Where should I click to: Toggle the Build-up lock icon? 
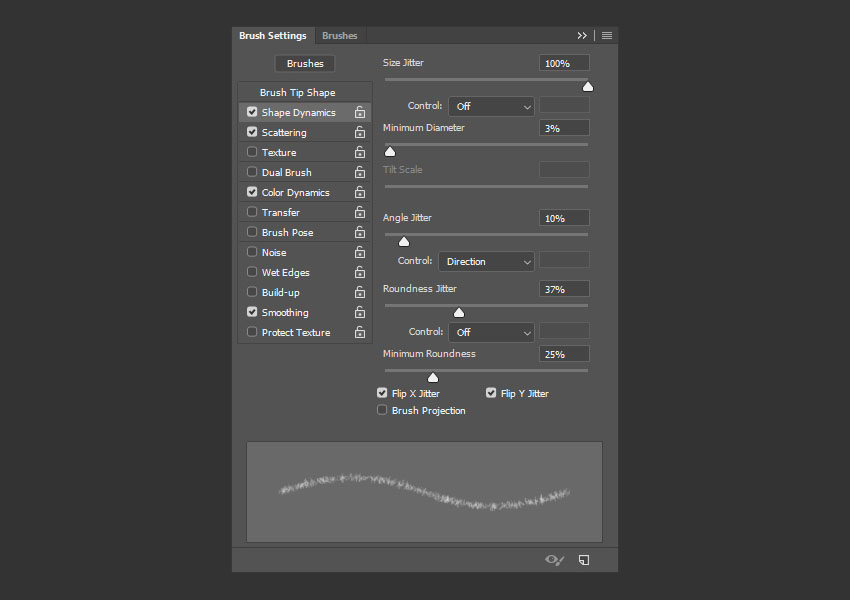(360, 293)
